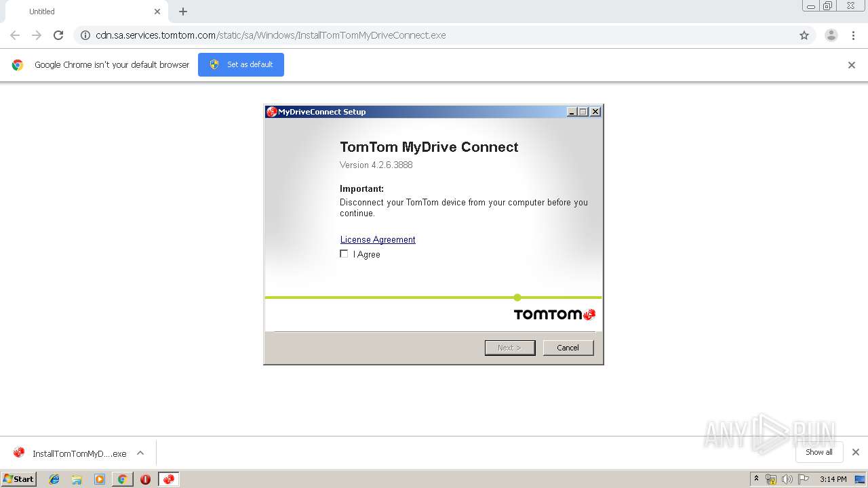Open Chrome three-dot menu
868x488 pixels.
(x=853, y=35)
